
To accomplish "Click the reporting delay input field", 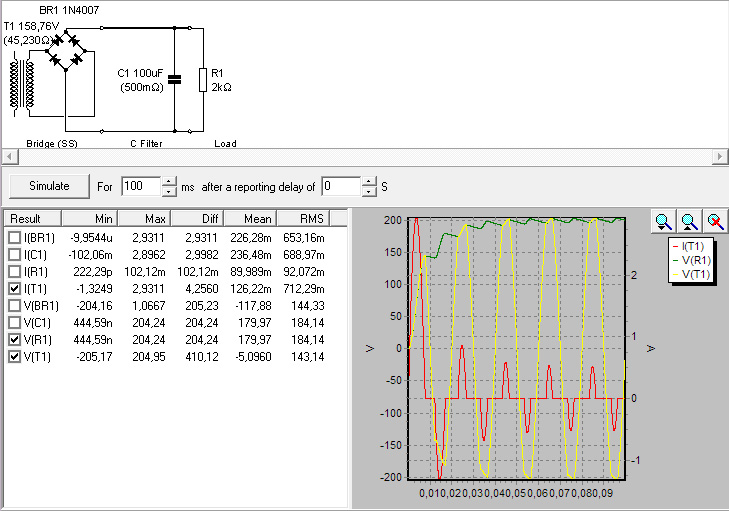I will click(x=340, y=186).
